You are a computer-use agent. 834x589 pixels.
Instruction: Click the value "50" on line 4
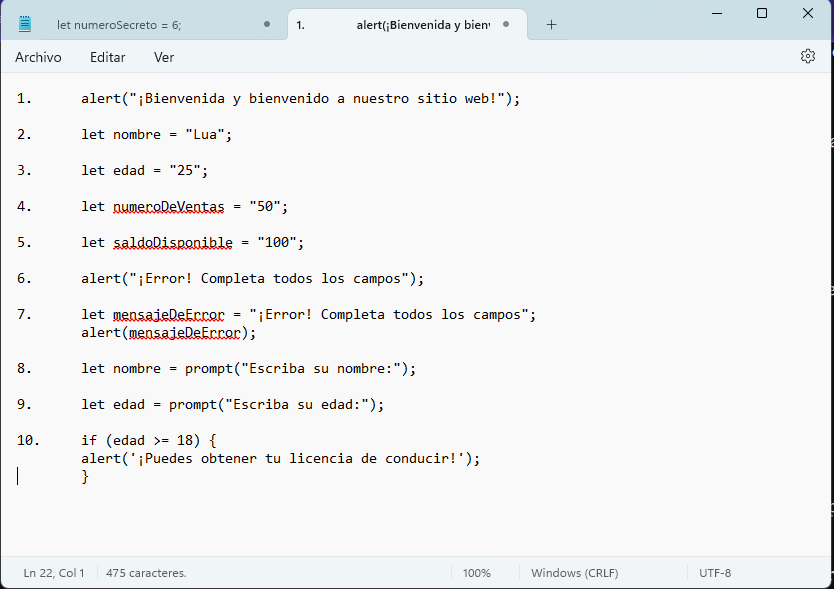pyautogui.click(x=265, y=206)
